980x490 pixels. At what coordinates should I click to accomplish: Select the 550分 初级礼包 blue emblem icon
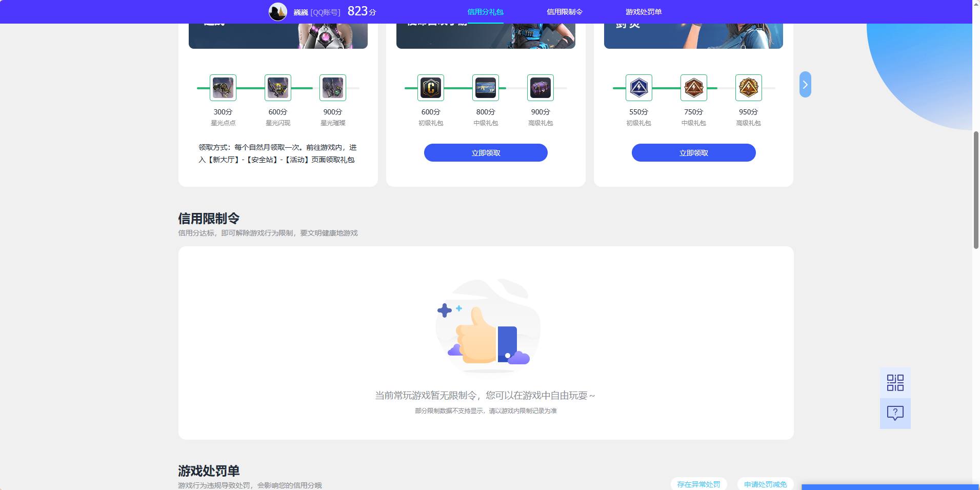639,88
